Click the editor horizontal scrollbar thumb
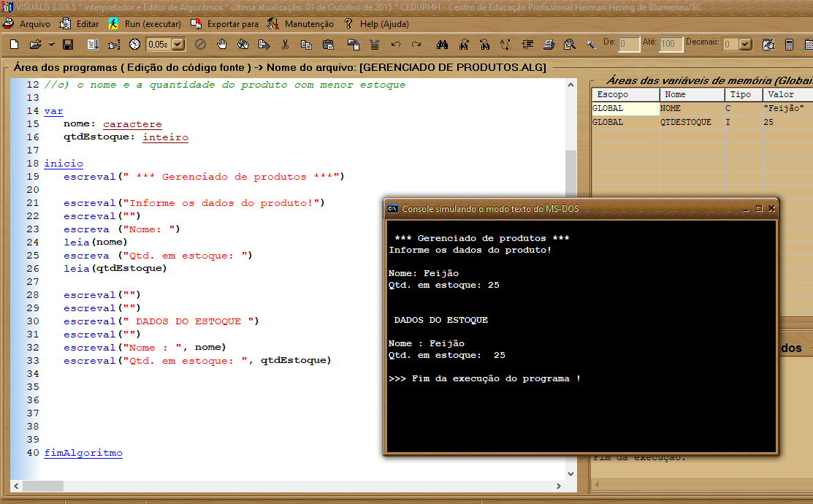Viewport: 813px width, 504px height. [43, 486]
